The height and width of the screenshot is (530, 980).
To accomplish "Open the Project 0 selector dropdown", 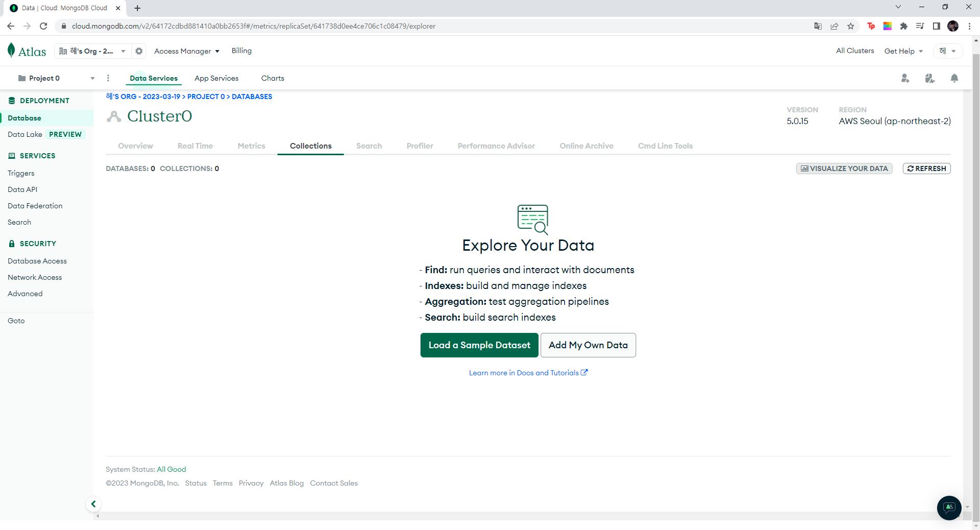I will (x=56, y=78).
